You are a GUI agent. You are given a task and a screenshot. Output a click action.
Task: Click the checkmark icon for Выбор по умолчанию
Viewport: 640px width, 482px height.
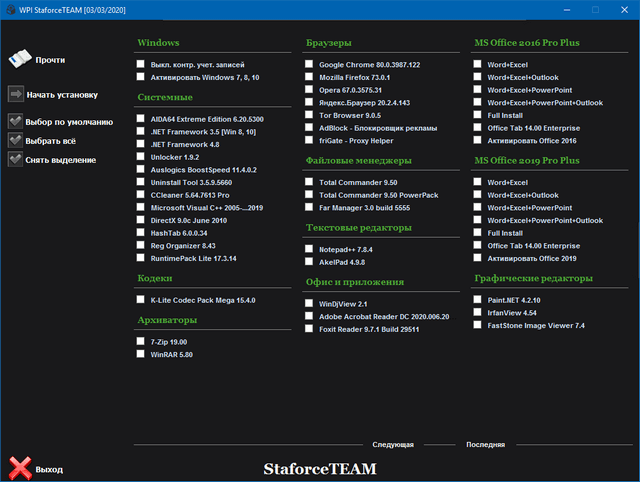pos(16,121)
